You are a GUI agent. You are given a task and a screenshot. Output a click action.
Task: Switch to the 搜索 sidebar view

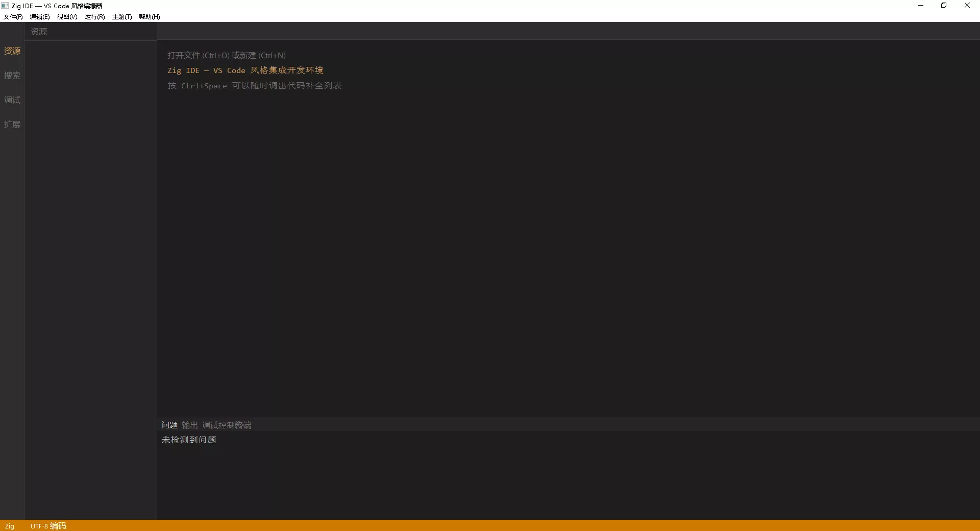pos(12,76)
